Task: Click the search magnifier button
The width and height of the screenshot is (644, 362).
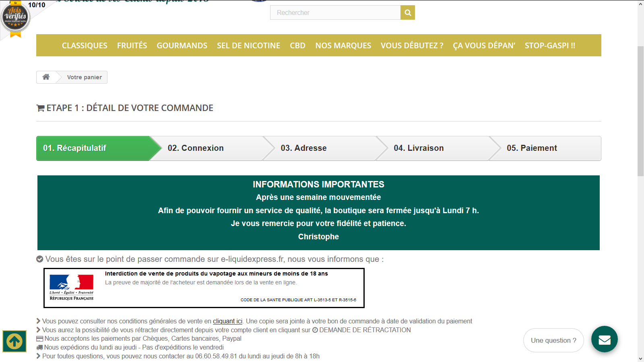Action: (408, 12)
